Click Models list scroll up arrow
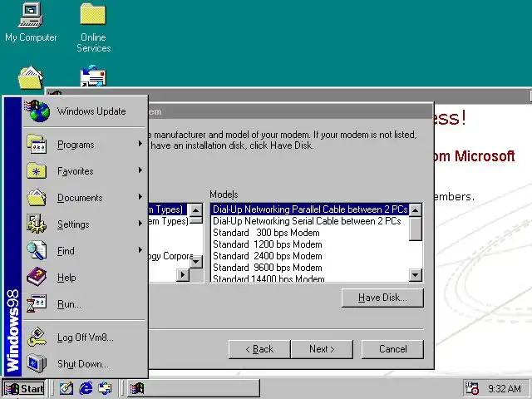This screenshot has width=532, height=399. 416,210
